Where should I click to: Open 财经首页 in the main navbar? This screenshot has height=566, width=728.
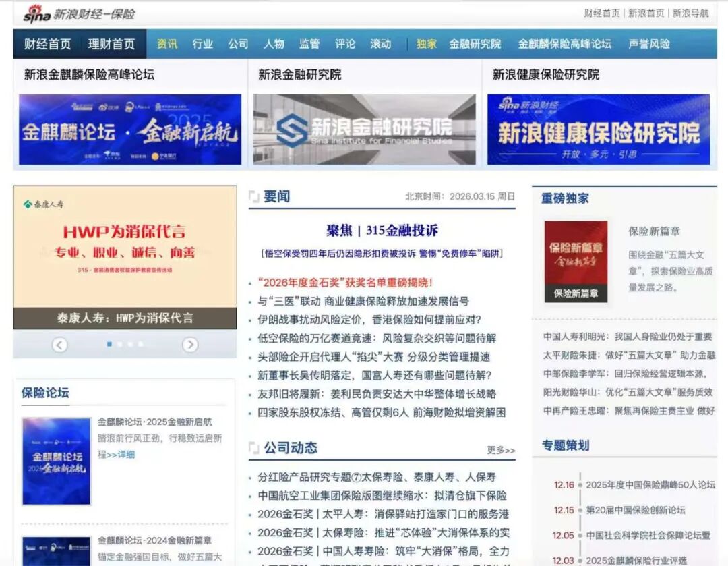47,44
